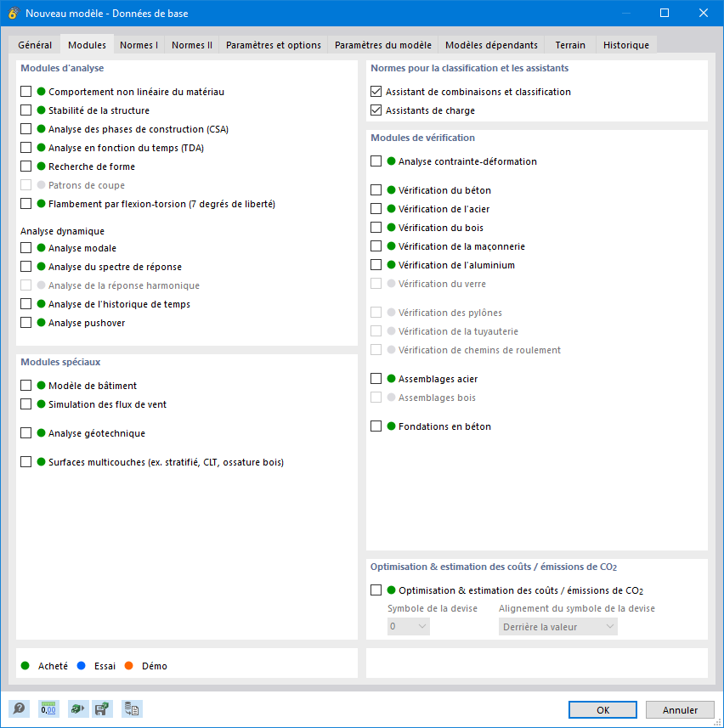Click green dot beside Vérification du bois

[391, 227]
